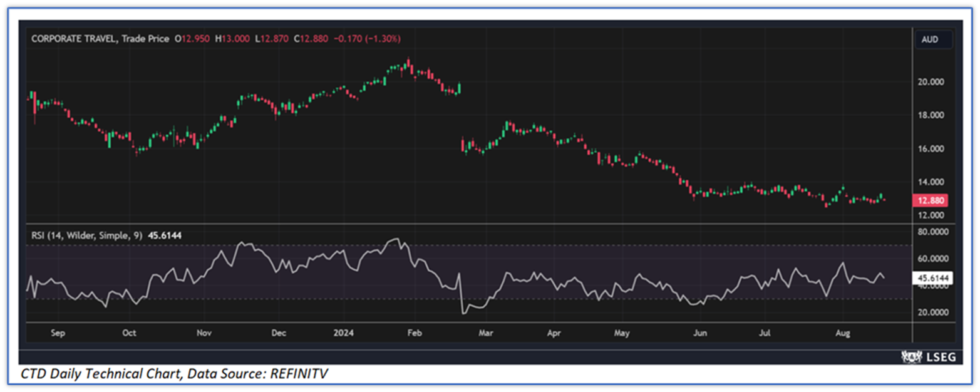Click the 16.000 price axis label
This screenshot has height=392, width=980.
(932, 148)
